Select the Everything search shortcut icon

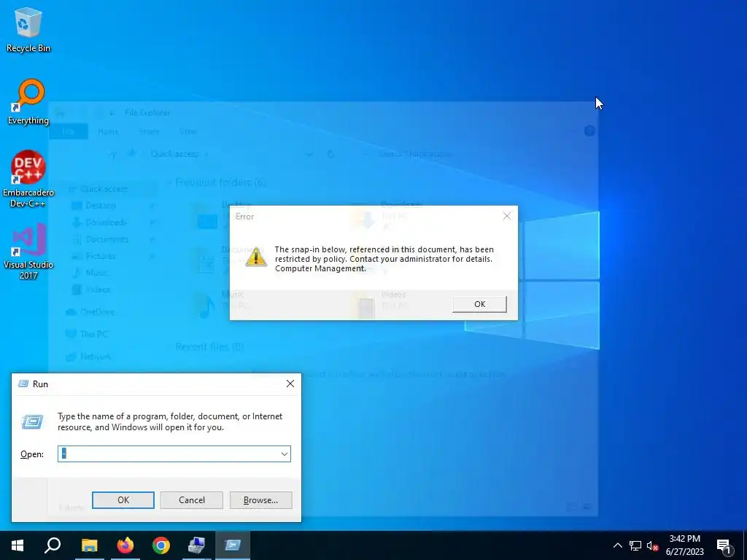click(x=28, y=102)
